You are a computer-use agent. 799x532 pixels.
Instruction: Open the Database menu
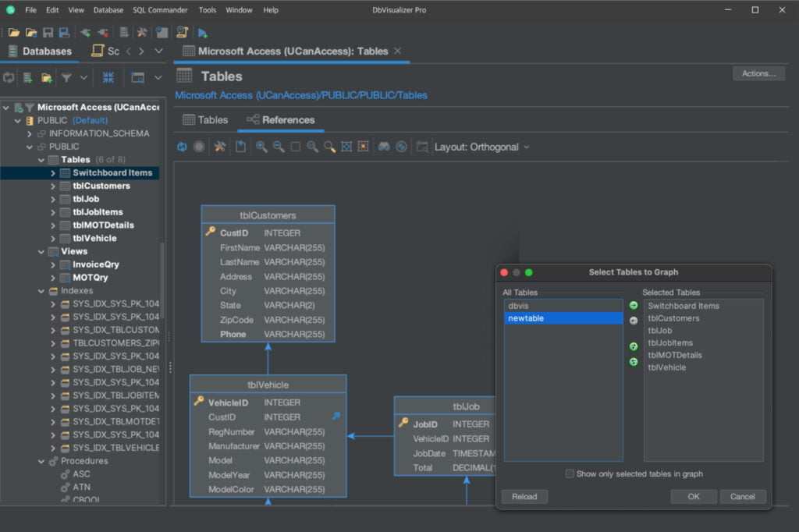click(x=108, y=9)
